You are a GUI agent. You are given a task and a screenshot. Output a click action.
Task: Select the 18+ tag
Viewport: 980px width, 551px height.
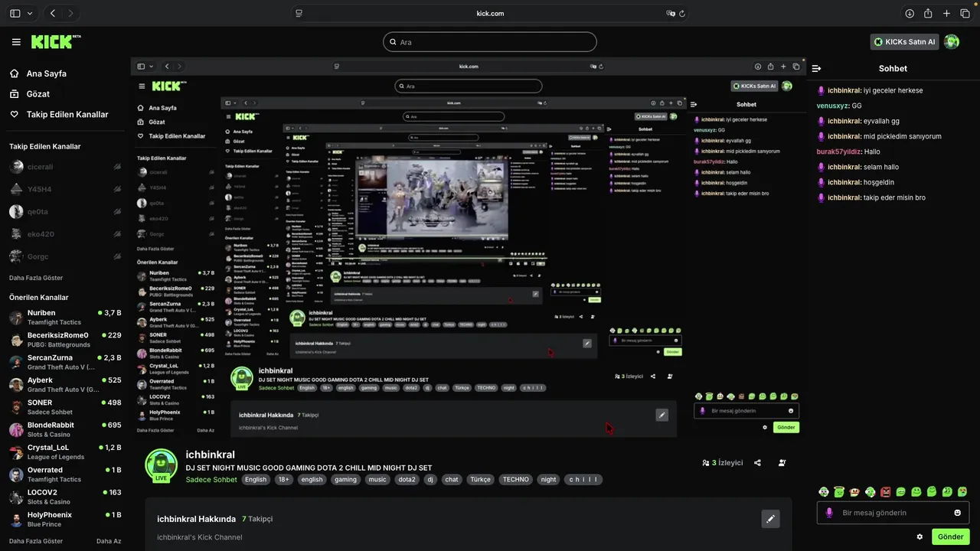(x=284, y=480)
